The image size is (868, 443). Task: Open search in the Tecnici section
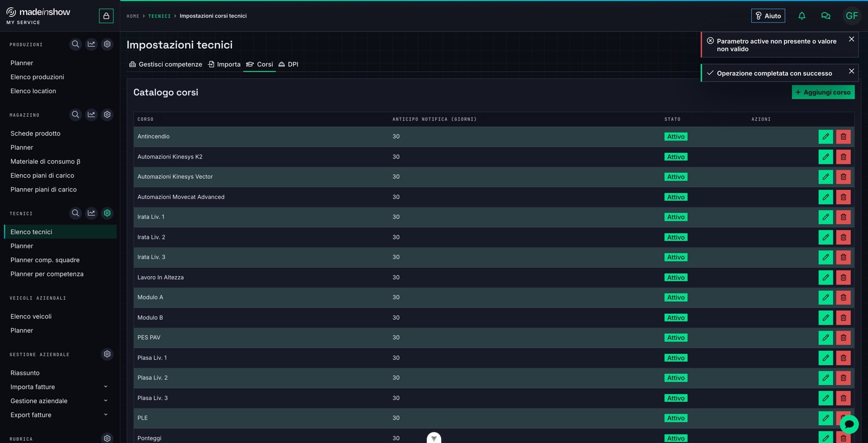75,213
